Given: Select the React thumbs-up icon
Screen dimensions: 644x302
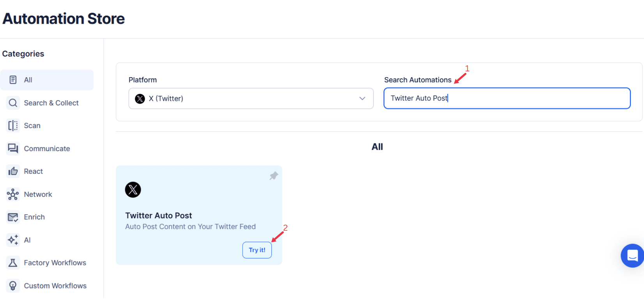Looking at the screenshot, I should tap(13, 171).
